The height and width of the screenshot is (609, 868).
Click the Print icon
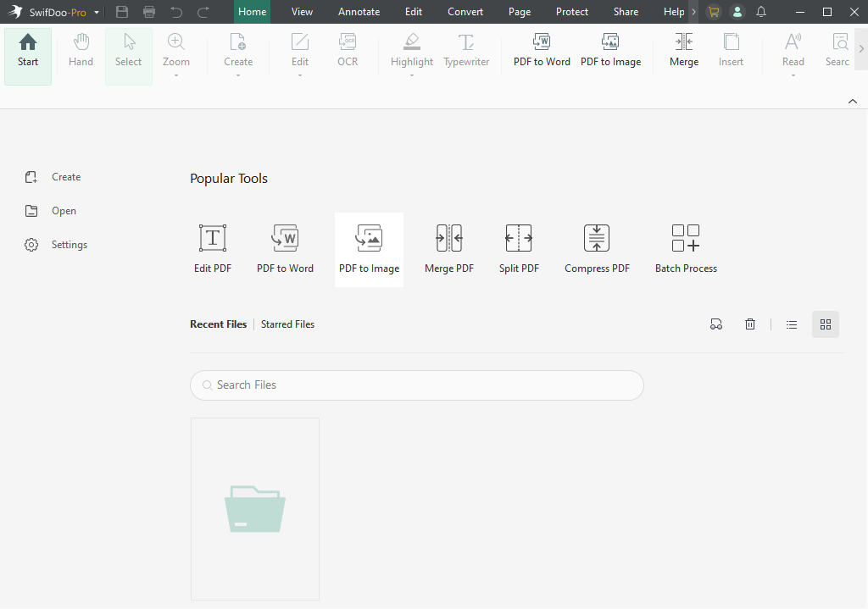(x=149, y=12)
